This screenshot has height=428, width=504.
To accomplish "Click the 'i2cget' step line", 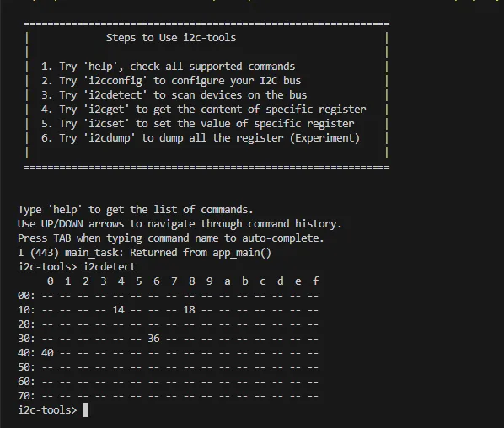I will point(203,110).
